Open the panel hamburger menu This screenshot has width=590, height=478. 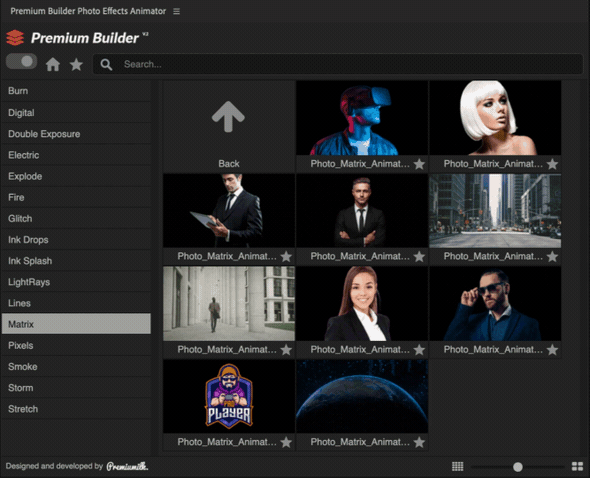click(176, 11)
